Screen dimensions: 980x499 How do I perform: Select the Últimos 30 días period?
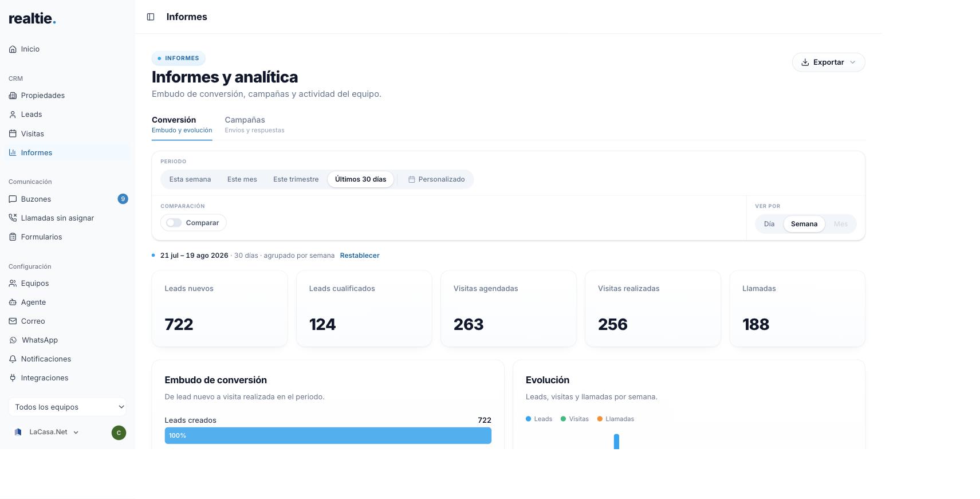tap(361, 179)
